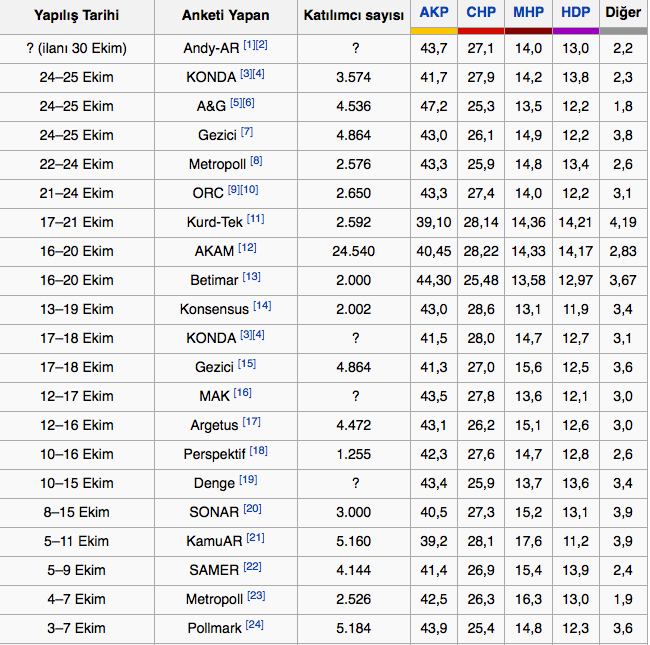Image resolution: width=650 pixels, height=645 pixels.
Task: Select the Katılımcı sayısı column header
Action: click(x=352, y=16)
